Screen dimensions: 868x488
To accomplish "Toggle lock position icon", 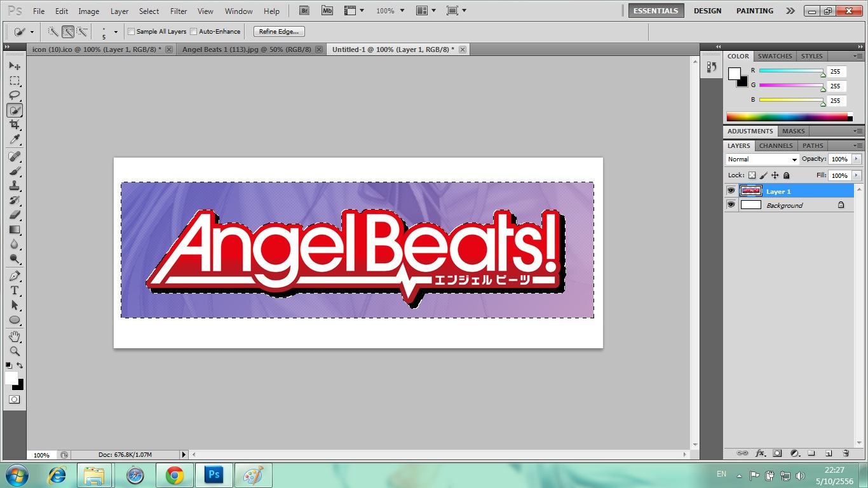I will pyautogui.click(x=775, y=175).
